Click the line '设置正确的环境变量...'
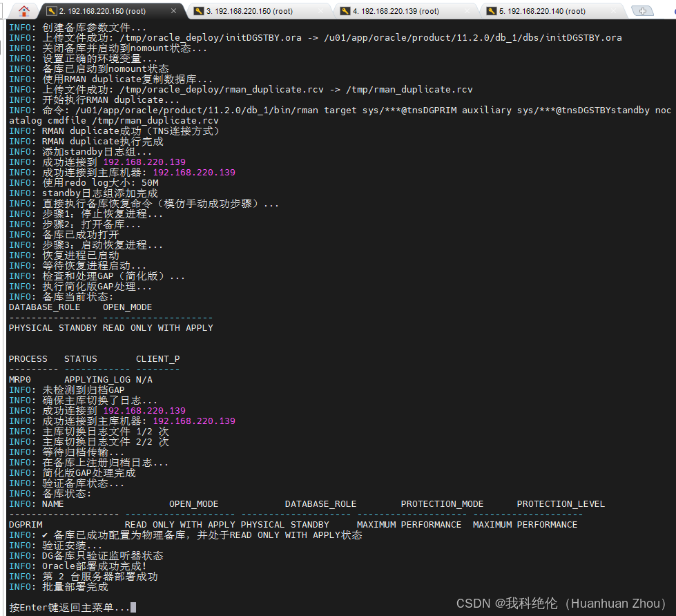 point(84,59)
